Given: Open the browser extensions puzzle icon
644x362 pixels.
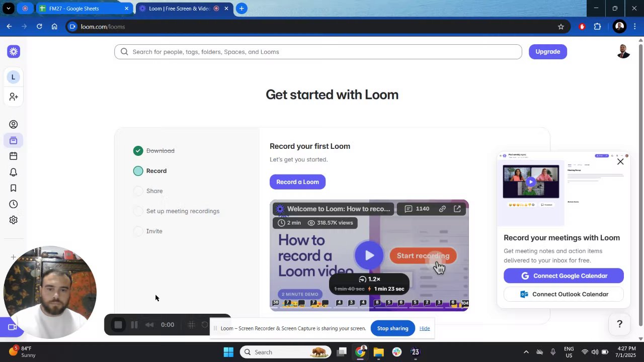Looking at the screenshot, I should coord(598,27).
